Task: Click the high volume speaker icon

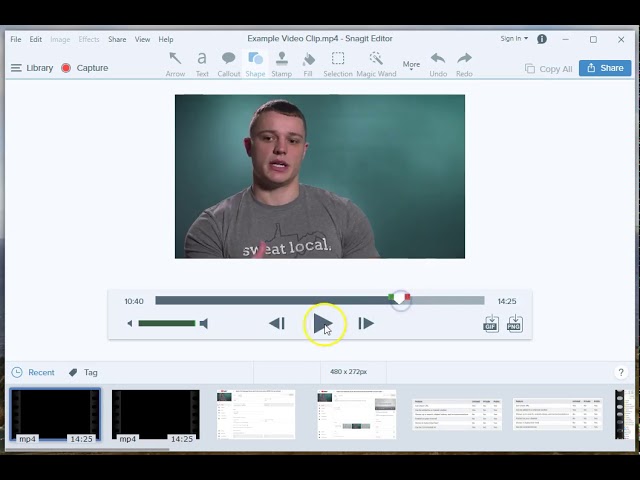Action: 204,324
